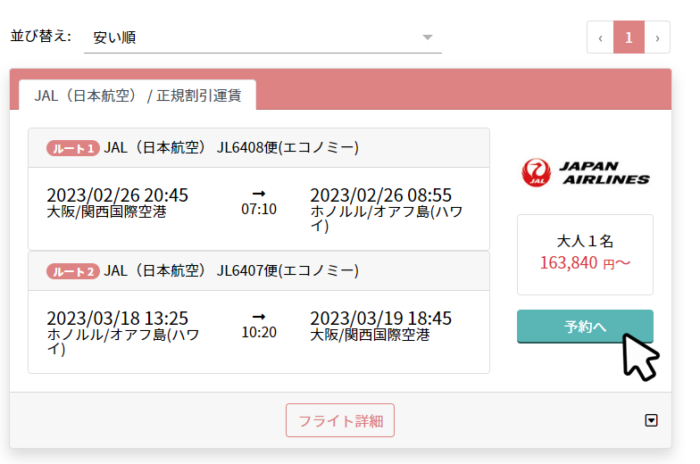Select page 1 in pagination
The height and width of the screenshot is (464, 700).
[x=628, y=37]
